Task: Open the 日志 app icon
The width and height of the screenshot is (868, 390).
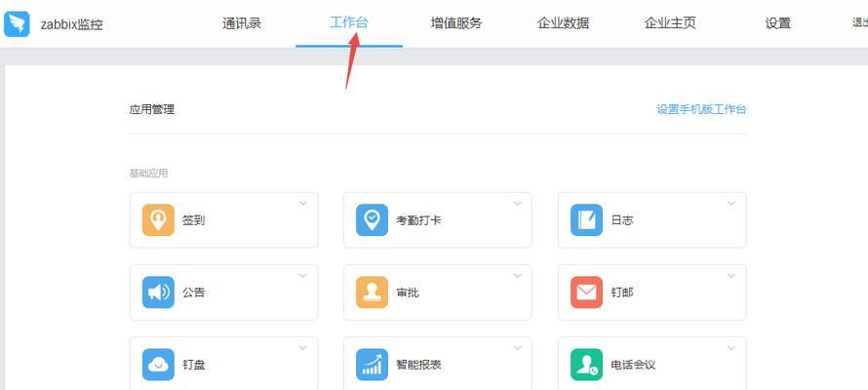Action: 587,220
